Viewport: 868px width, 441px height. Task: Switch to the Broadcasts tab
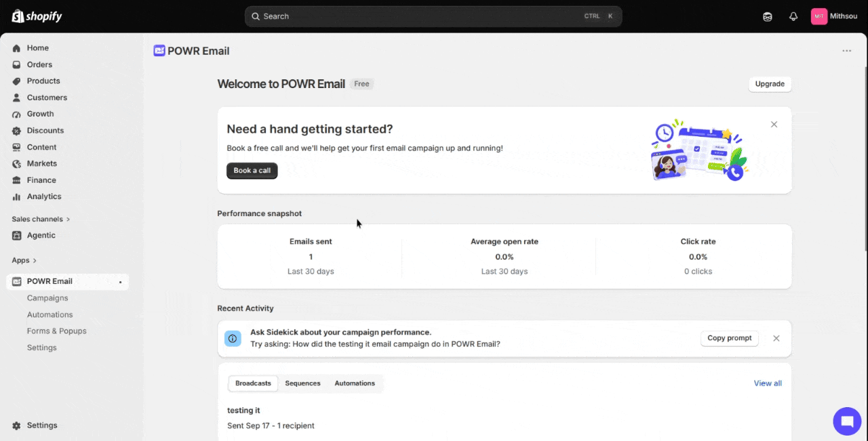253,383
